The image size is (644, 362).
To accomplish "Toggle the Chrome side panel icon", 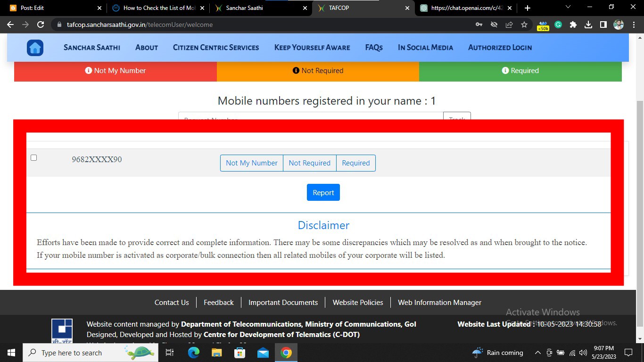I will coord(603,25).
